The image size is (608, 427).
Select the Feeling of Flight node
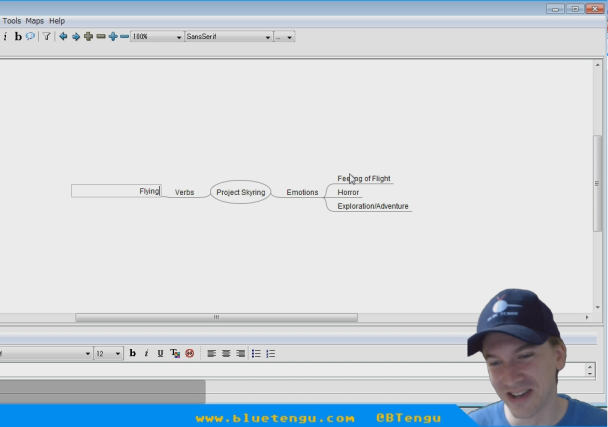[x=364, y=178]
